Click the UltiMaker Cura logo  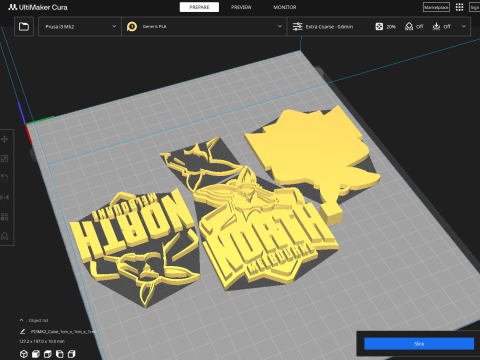point(38,7)
